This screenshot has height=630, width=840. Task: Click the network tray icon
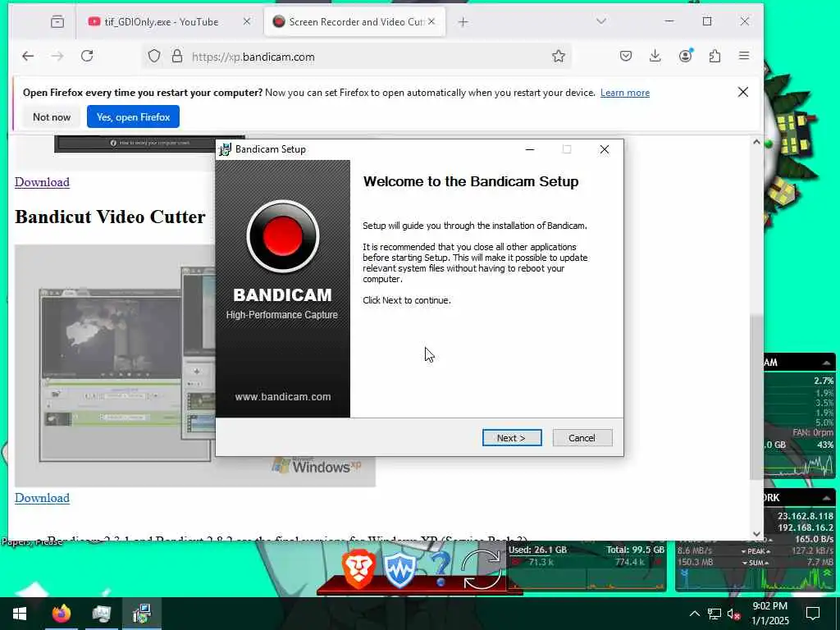point(714,614)
